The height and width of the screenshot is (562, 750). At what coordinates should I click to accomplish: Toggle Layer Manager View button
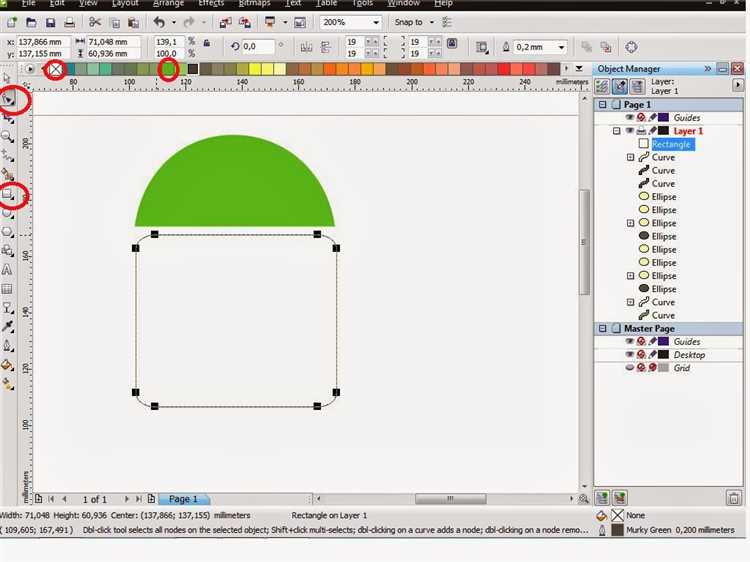(x=637, y=86)
